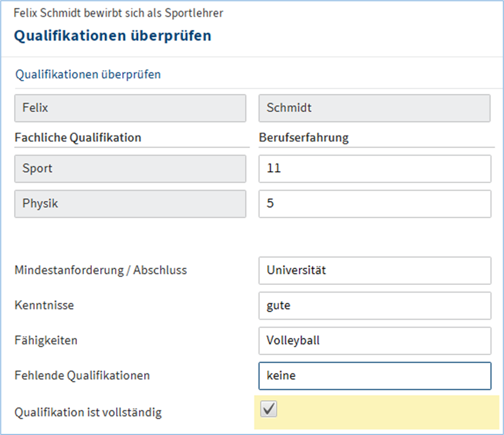Click the Kenntnisse label text

click(44, 306)
